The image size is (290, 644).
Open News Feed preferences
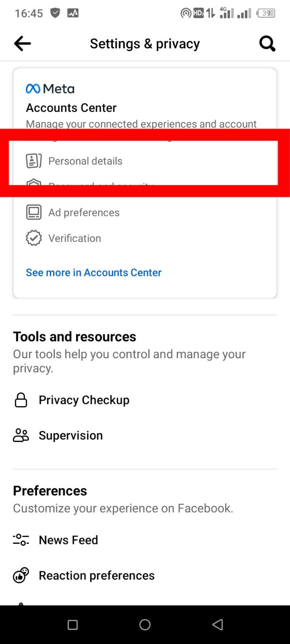pyautogui.click(x=68, y=540)
